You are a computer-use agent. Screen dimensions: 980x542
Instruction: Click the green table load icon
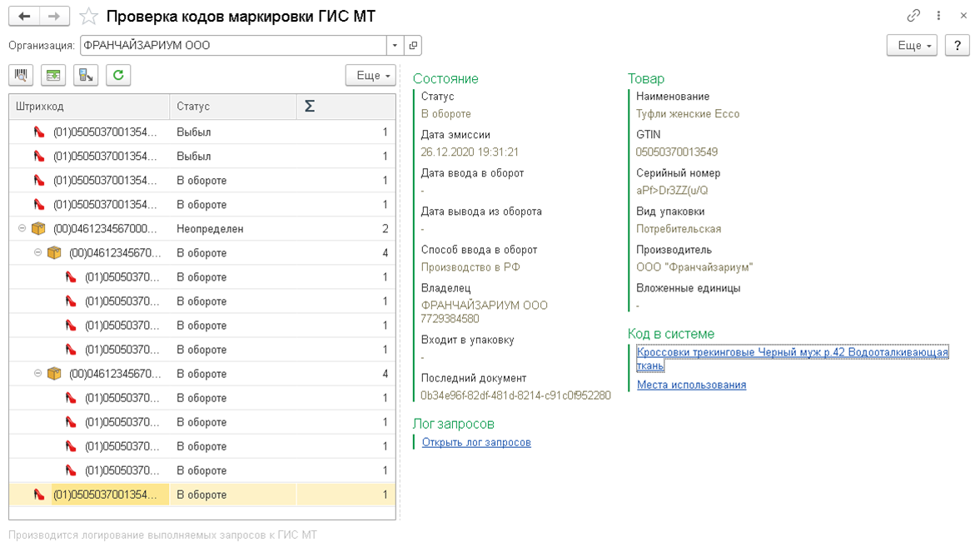[53, 76]
